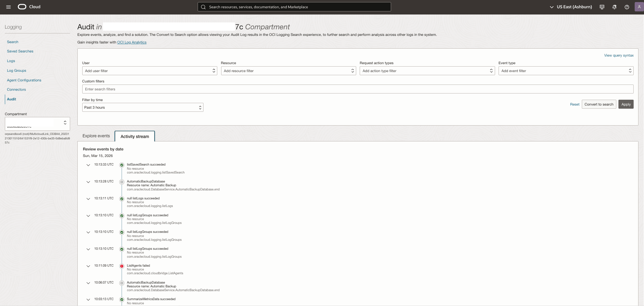Go to Search in Logging sidebar

tap(13, 42)
